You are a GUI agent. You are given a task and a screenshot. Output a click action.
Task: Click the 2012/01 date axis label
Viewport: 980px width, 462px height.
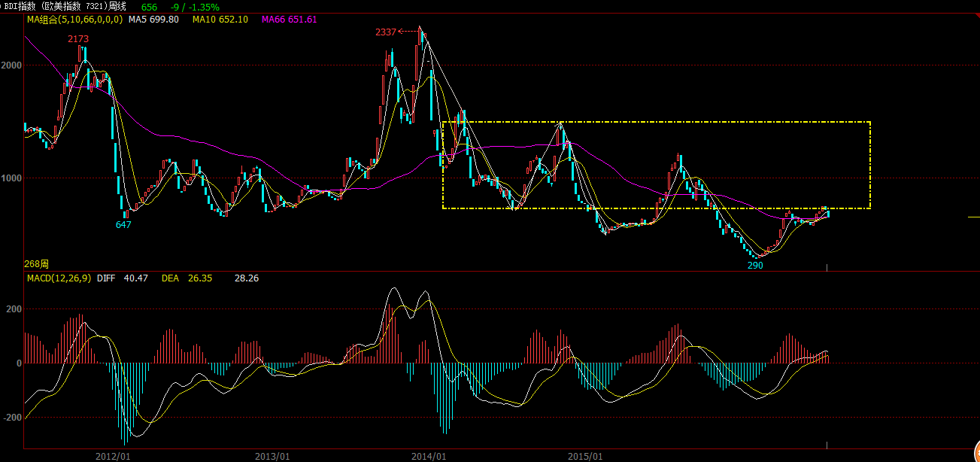[x=113, y=456]
